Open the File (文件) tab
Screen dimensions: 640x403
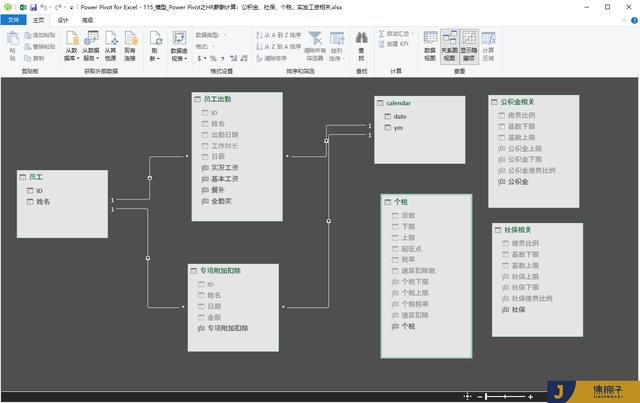[13, 20]
